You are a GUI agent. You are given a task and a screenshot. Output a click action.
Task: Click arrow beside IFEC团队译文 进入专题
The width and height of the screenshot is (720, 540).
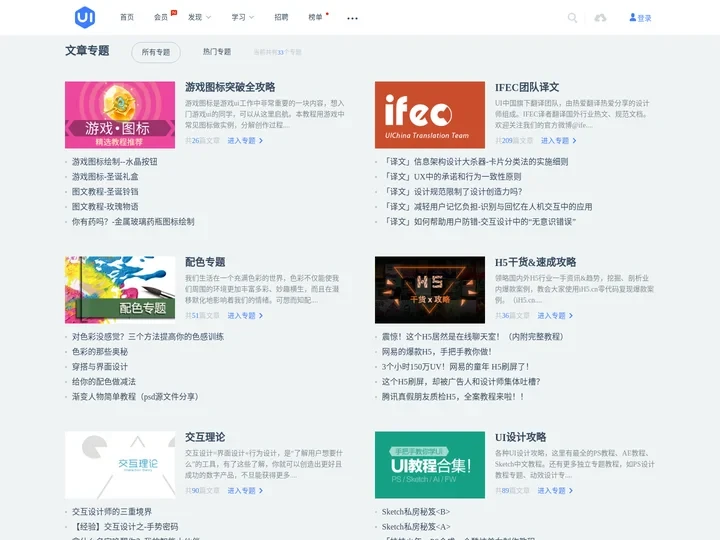click(x=574, y=141)
